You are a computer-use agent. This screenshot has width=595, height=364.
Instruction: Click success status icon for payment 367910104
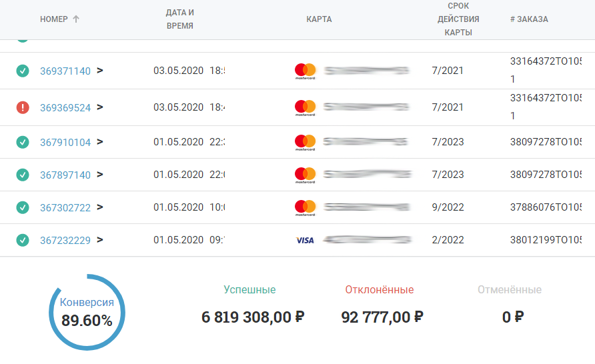pyautogui.click(x=23, y=141)
